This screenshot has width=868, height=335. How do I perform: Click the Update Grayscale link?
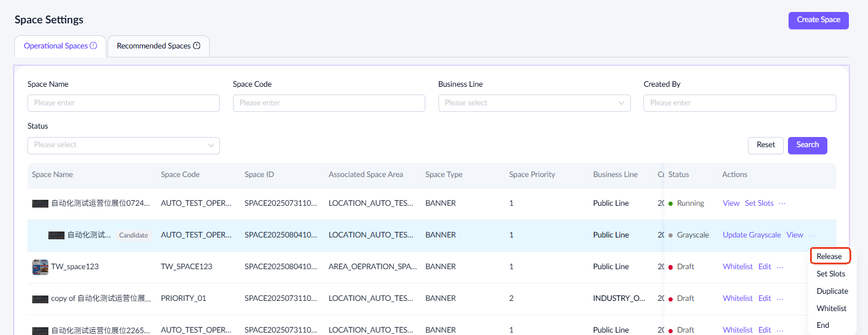tap(752, 235)
